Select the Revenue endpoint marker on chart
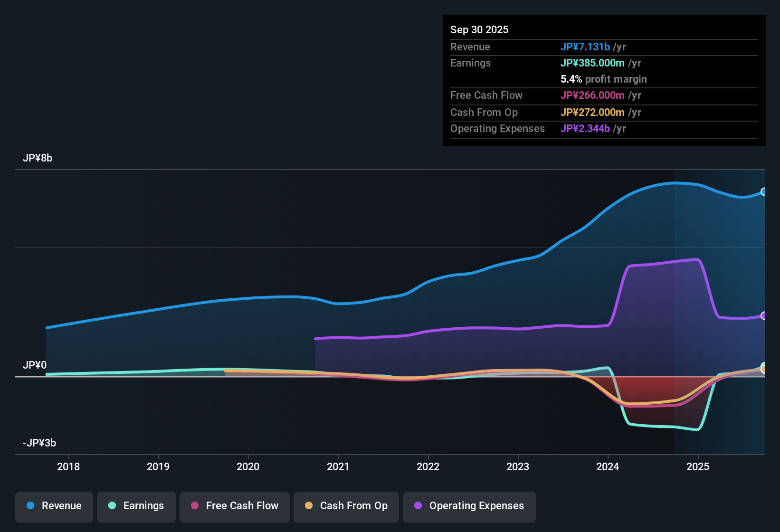Screen dimensions: 780x532 (x=764, y=191)
